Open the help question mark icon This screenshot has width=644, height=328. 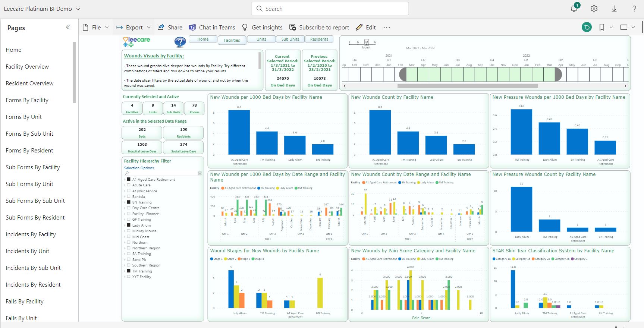[x=634, y=9]
